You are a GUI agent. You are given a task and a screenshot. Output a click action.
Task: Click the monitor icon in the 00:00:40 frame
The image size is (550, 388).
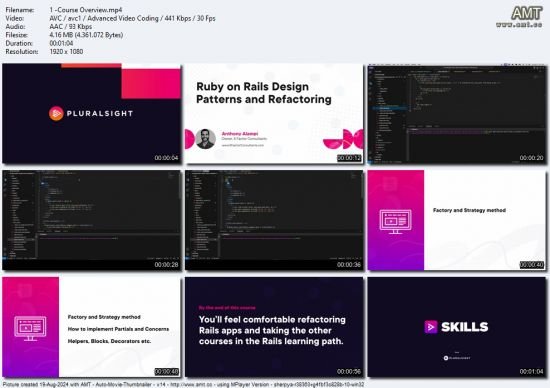tap(396, 222)
